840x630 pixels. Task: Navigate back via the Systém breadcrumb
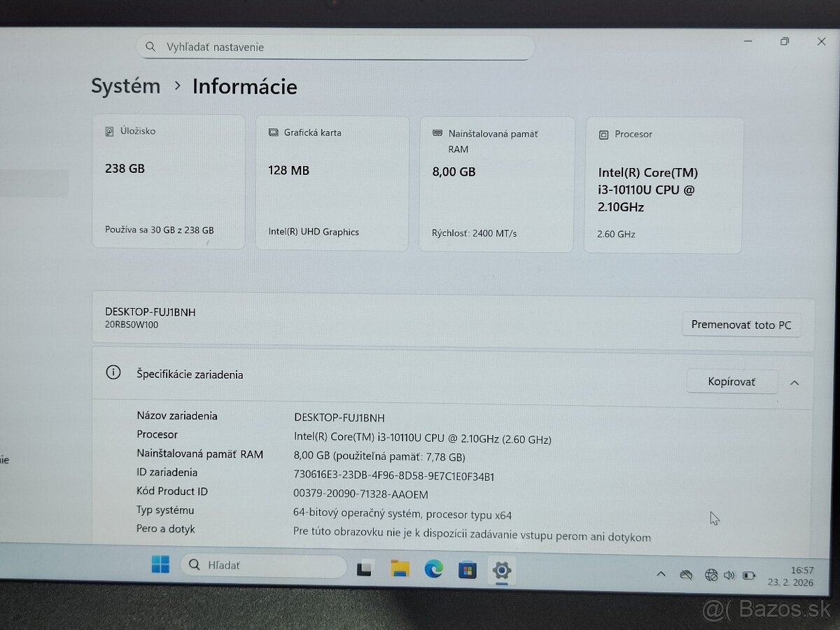pos(125,85)
